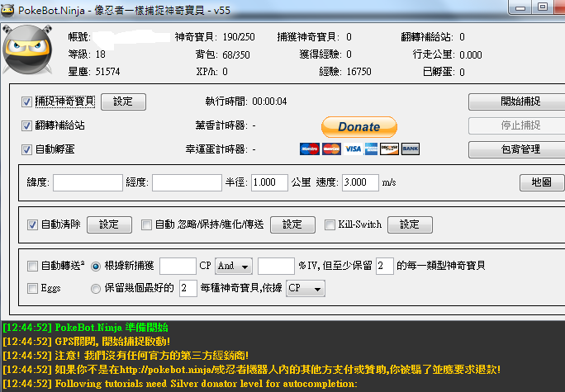Click the 星塵 51574 value

[x=107, y=72]
